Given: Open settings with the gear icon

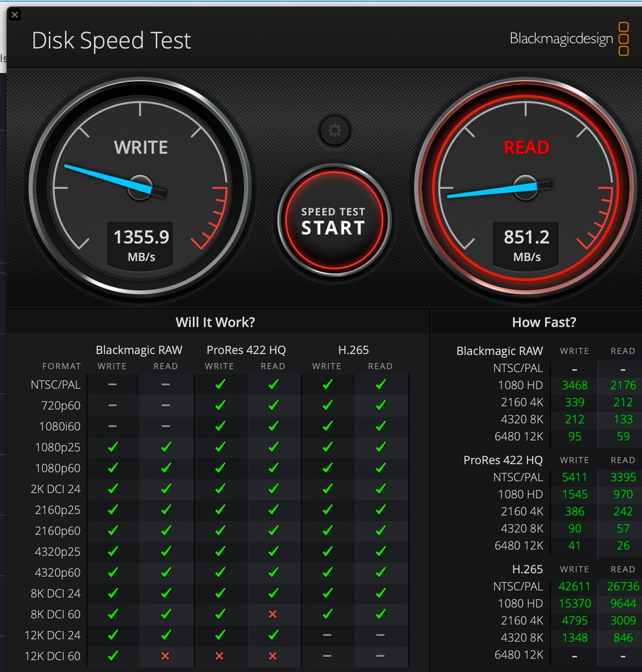Looking at the screenshot, I should pos(335,130).
